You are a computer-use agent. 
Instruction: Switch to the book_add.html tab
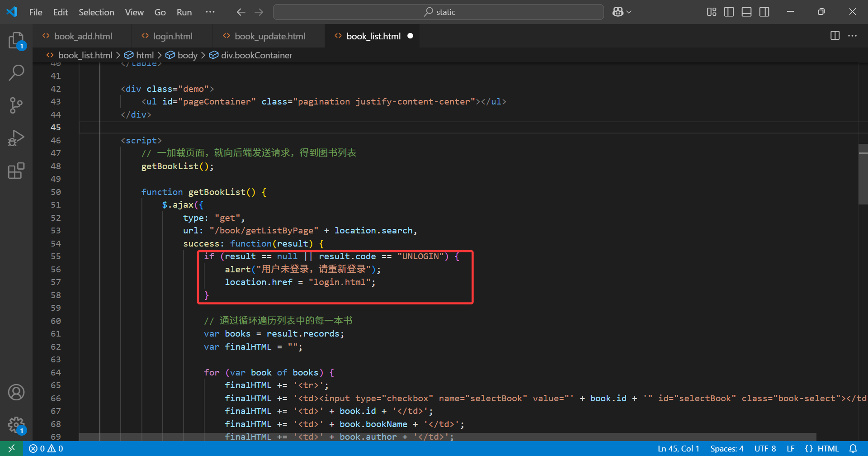point(82,36)
